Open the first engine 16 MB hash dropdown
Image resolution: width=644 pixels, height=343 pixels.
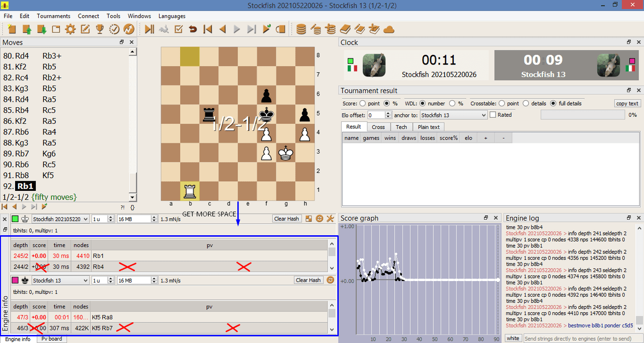pyautogui.click(x=137, y=219)
